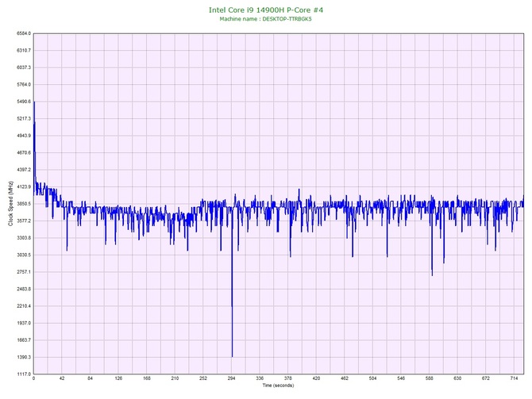Click the 1663.7 y-axis value

tap(24, 340)
